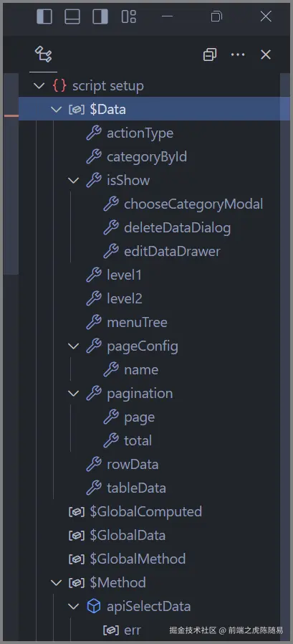Select the outline tree view tab icon
The width and height of the screenshot is (293, 644).
coord(43,55)
